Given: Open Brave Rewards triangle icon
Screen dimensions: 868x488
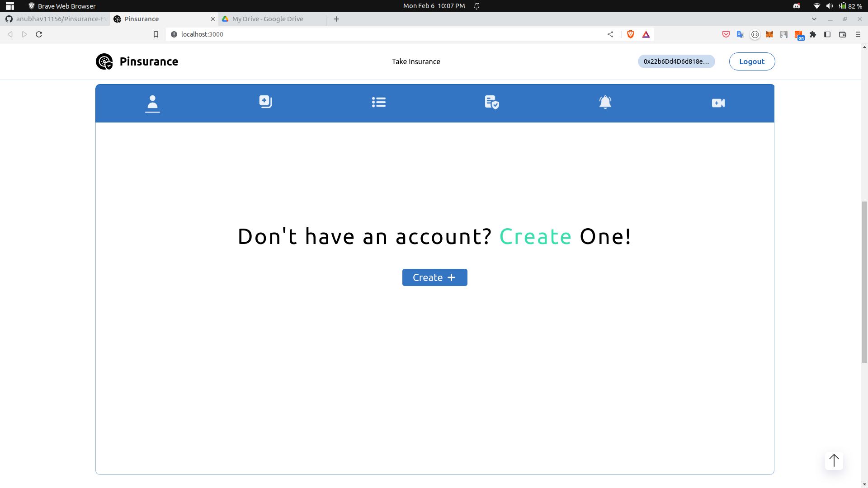Looking at the screenshot, I should [x=646, y=34].
